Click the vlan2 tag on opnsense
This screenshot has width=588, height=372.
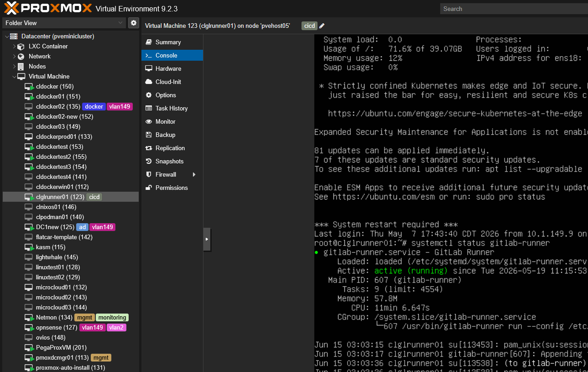[116, 327]
